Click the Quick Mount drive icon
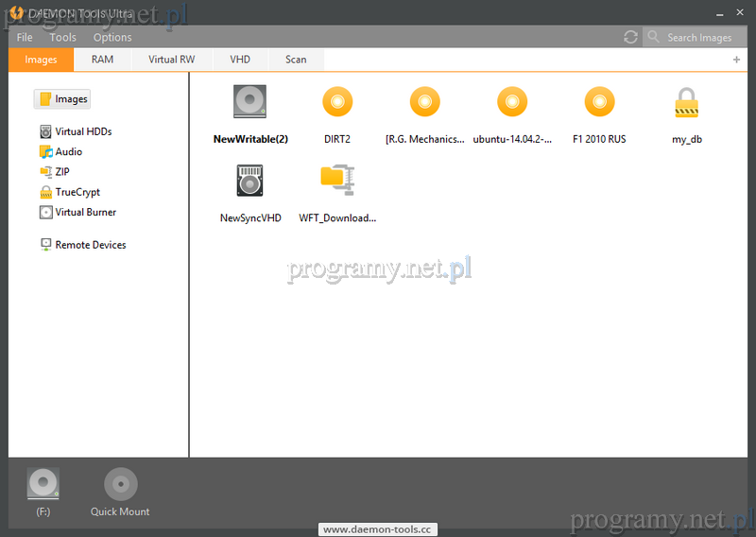The image size is (756, 537). (x=120, y=484)
